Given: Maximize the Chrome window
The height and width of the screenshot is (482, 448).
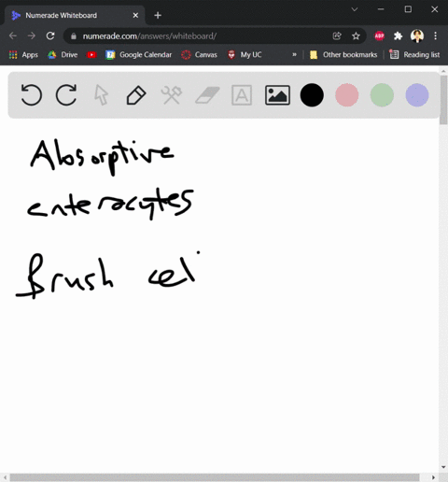Looking at the screenshot, I should (x=408, y=9).
